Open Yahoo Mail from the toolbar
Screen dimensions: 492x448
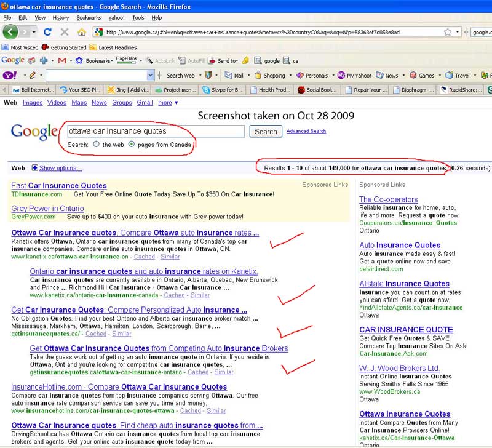234,75
